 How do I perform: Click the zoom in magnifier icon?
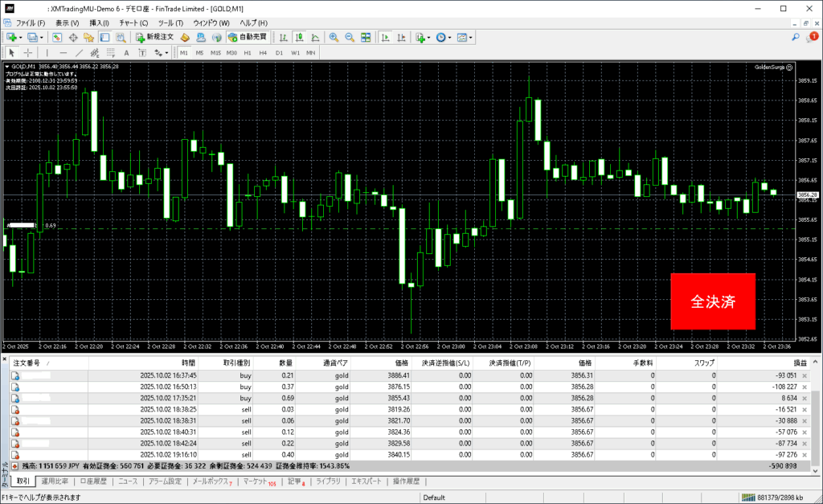click(x=334, y=38)
